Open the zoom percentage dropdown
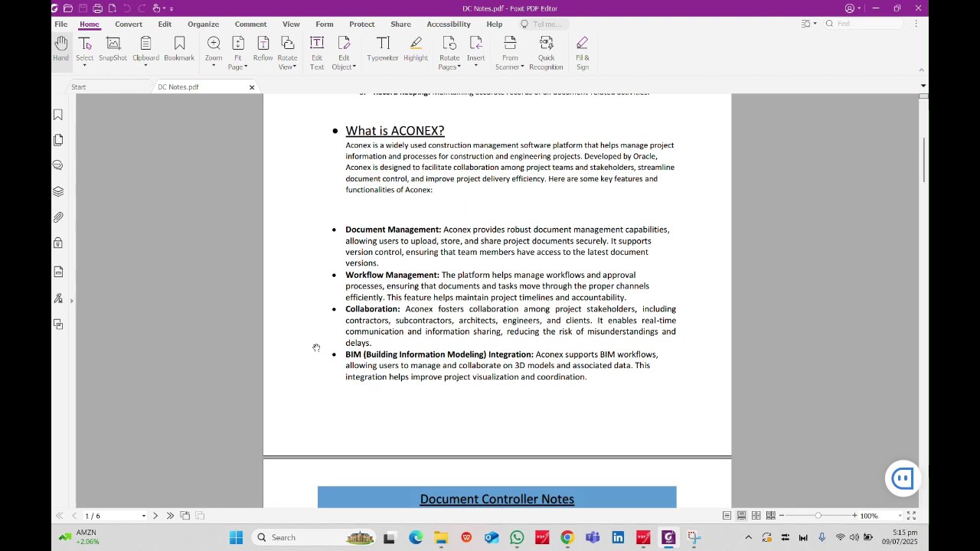This screenshot has width=980, height=551. tap(900, 516)
